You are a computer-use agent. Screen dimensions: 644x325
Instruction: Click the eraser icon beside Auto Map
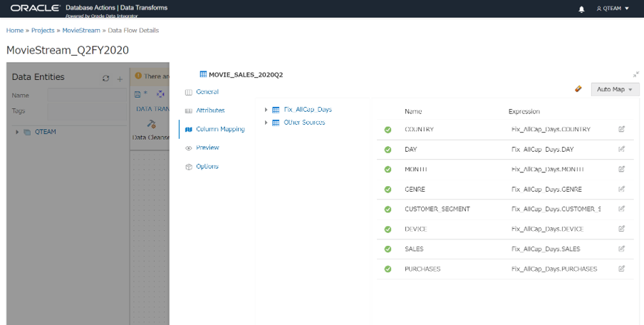578,89
